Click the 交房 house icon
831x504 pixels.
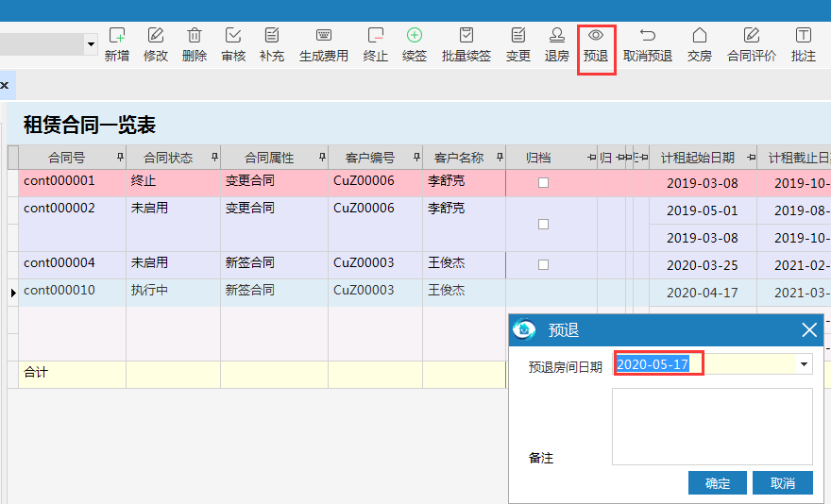pos(699,36)
